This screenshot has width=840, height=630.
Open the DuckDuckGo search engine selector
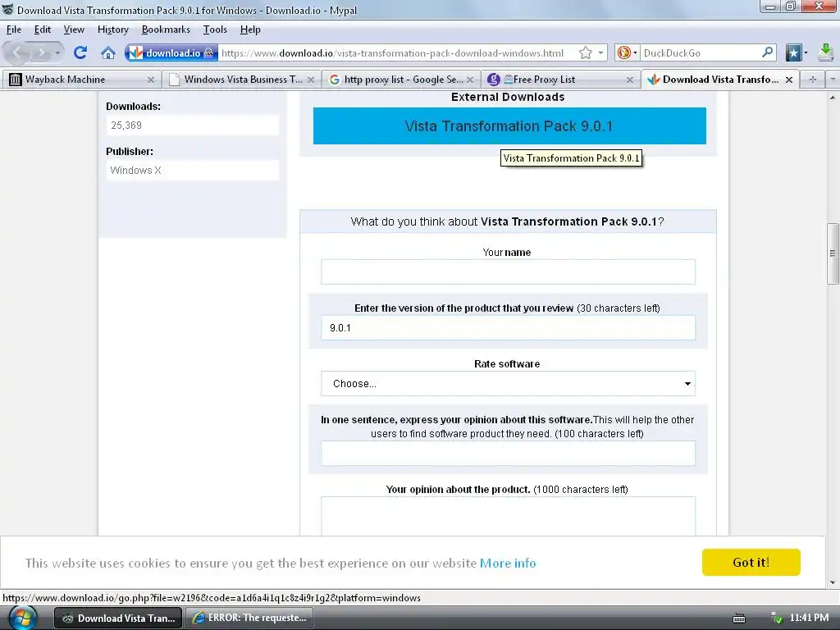click(628, 52)
